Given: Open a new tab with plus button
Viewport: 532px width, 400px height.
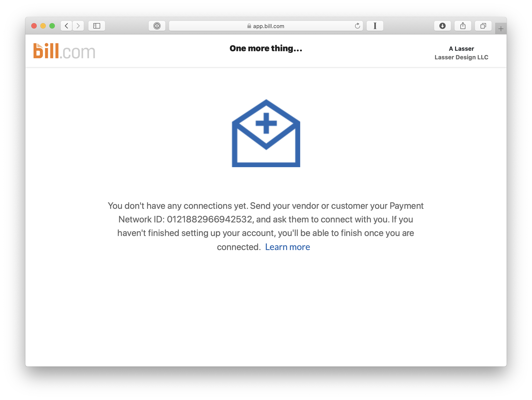Looking at the screenshot, I should point(501,29).
